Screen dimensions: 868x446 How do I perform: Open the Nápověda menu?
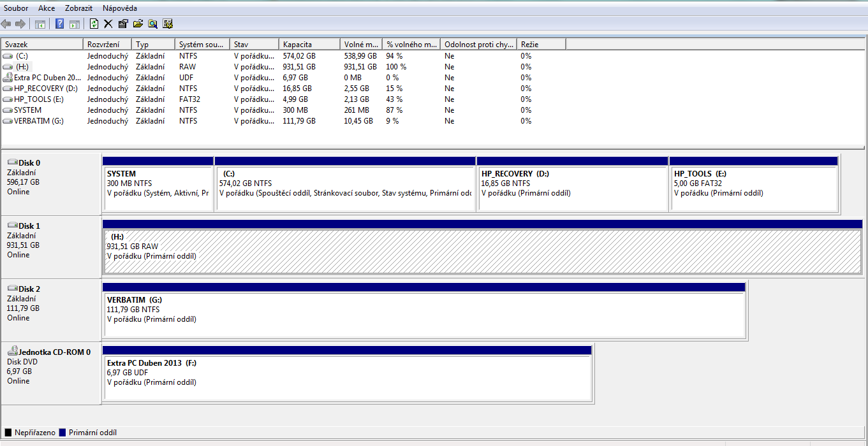click(x=119, y=8)
